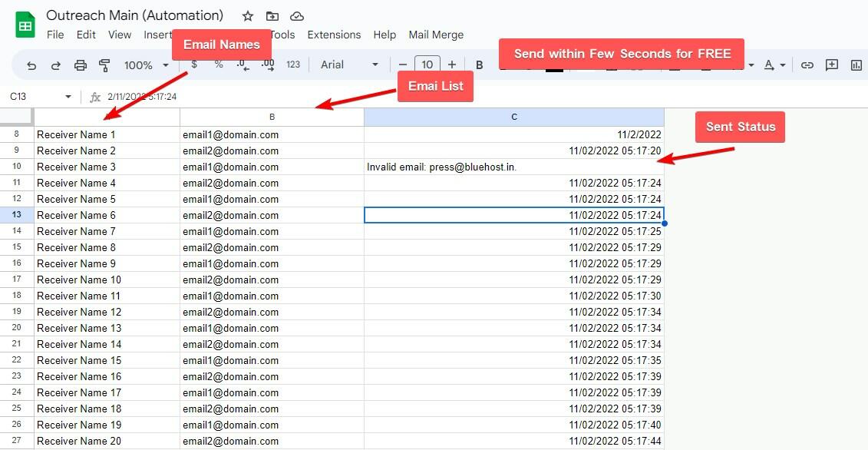Click the fx function icon
This screenshot has width=868, height=450.
point(95,97)
